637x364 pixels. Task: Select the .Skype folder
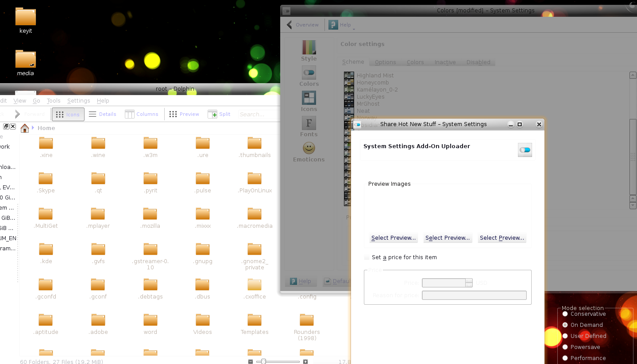[x=46, y=183]
